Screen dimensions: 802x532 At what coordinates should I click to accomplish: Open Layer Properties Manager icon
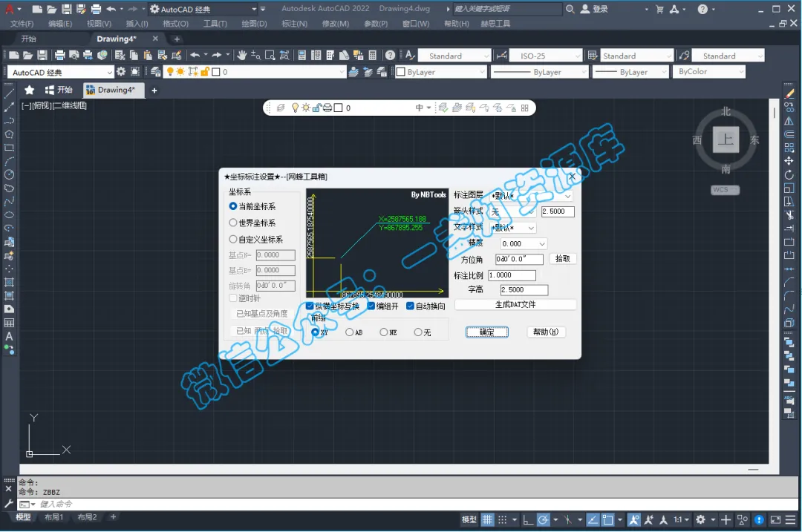155,72
